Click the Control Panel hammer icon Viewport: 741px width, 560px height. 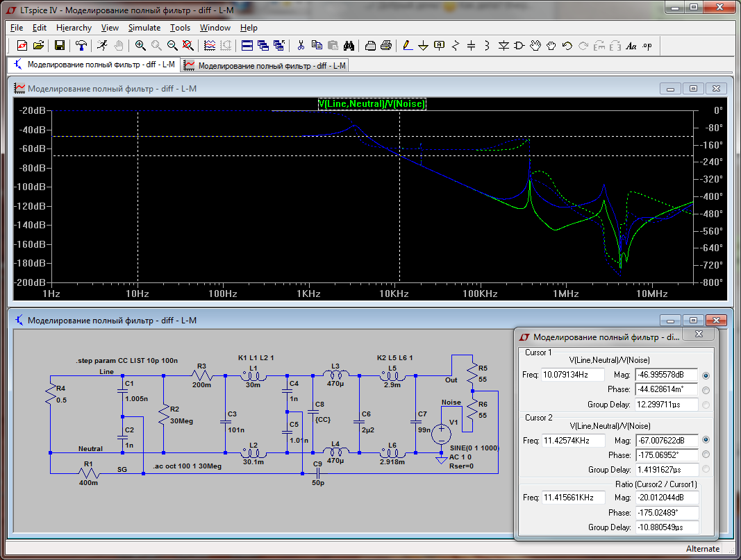[x=81, y=46]
